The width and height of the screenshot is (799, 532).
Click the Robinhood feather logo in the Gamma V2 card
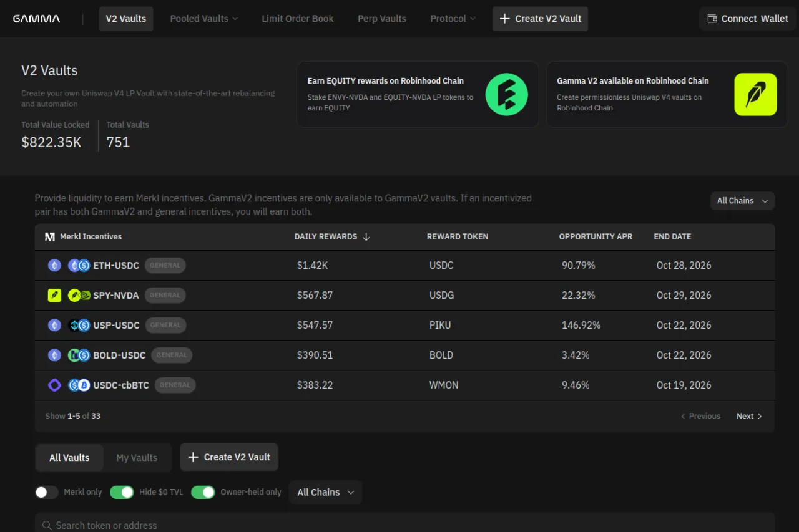[x=755, y=94]
